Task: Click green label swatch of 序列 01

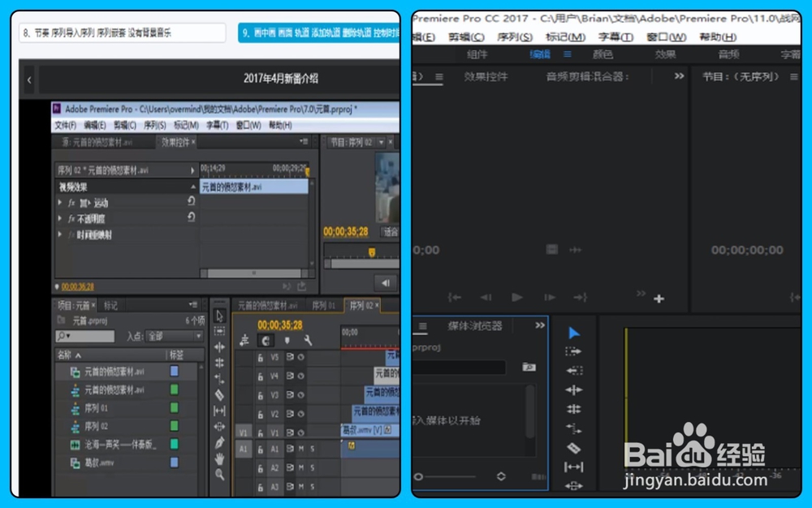Action: [175, 407]
